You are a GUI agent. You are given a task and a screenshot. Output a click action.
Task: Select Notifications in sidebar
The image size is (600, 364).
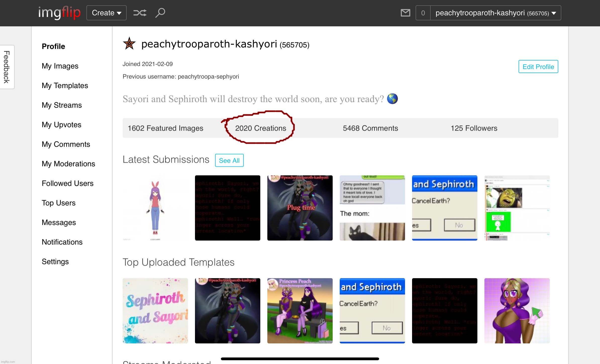(x=62, y=242)
